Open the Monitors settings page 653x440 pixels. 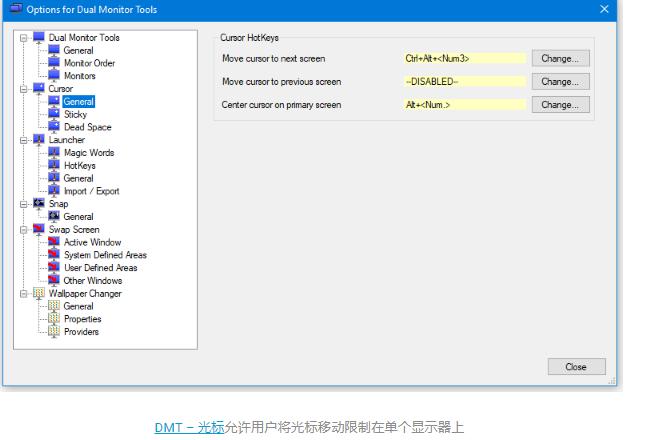tap(80, 76)
